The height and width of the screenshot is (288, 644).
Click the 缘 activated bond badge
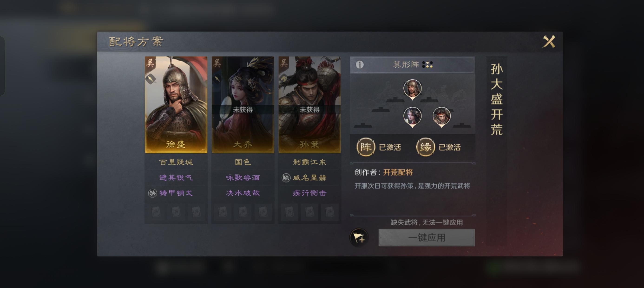pos(426,147)
